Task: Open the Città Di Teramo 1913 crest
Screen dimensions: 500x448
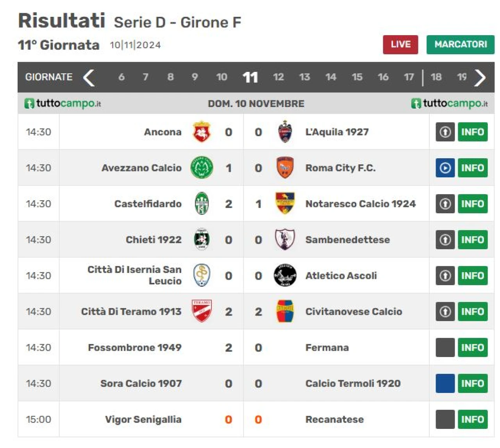Action: [202, 311]
